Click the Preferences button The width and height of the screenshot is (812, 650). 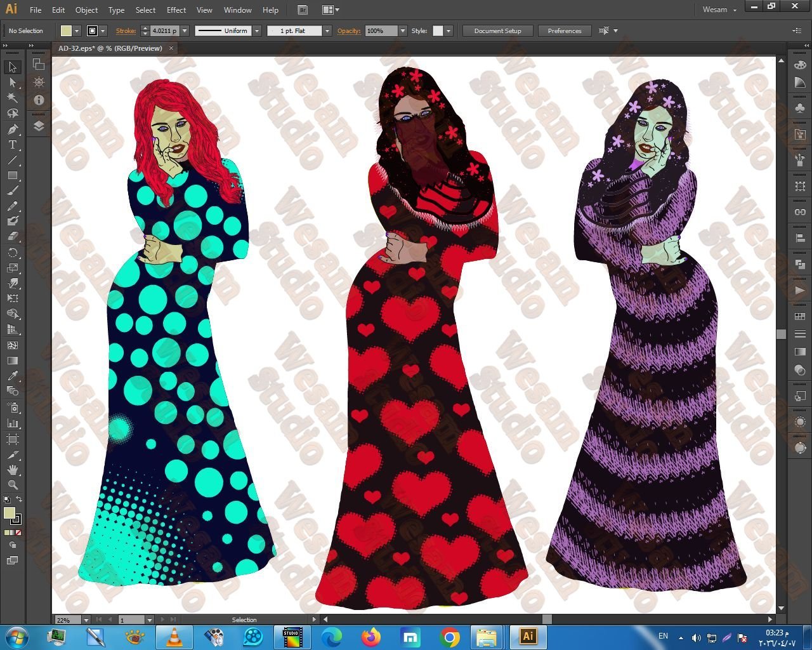[564, 30]
